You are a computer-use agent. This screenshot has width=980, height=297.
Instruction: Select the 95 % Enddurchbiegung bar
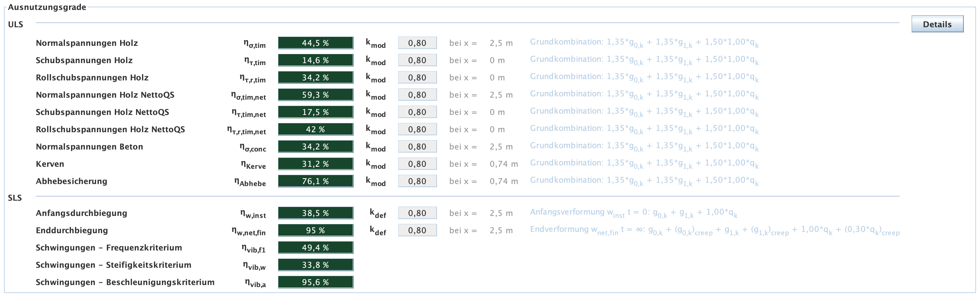click(315, 230)
